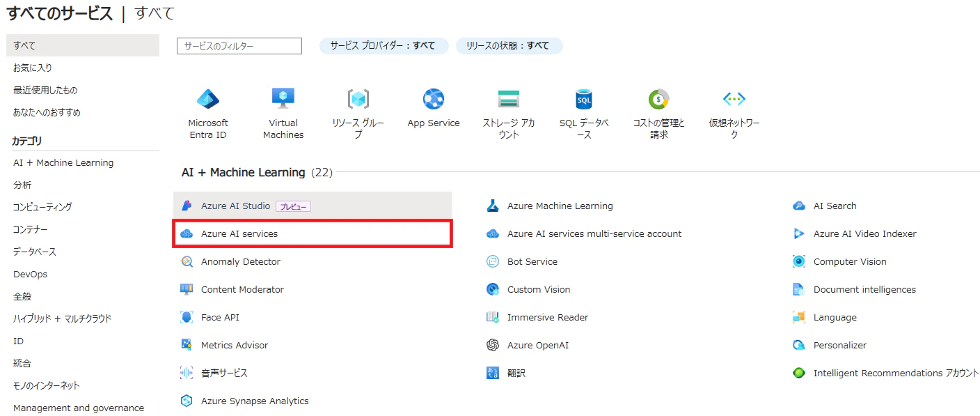Open the Immersive Reader service link

548,317
